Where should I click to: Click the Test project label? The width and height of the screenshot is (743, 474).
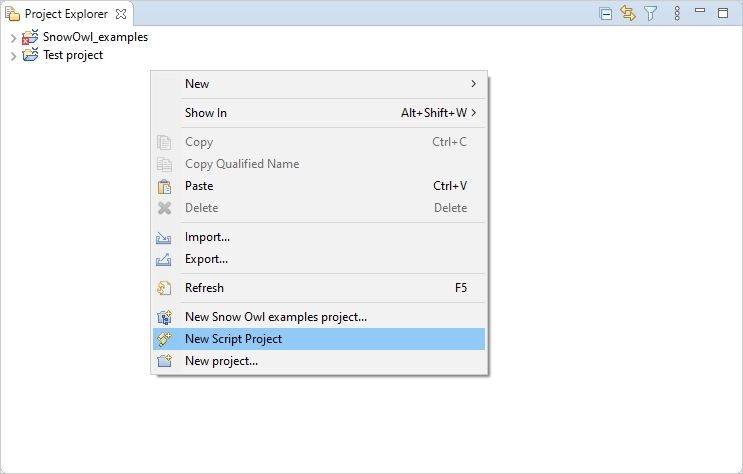pos(73,55)
